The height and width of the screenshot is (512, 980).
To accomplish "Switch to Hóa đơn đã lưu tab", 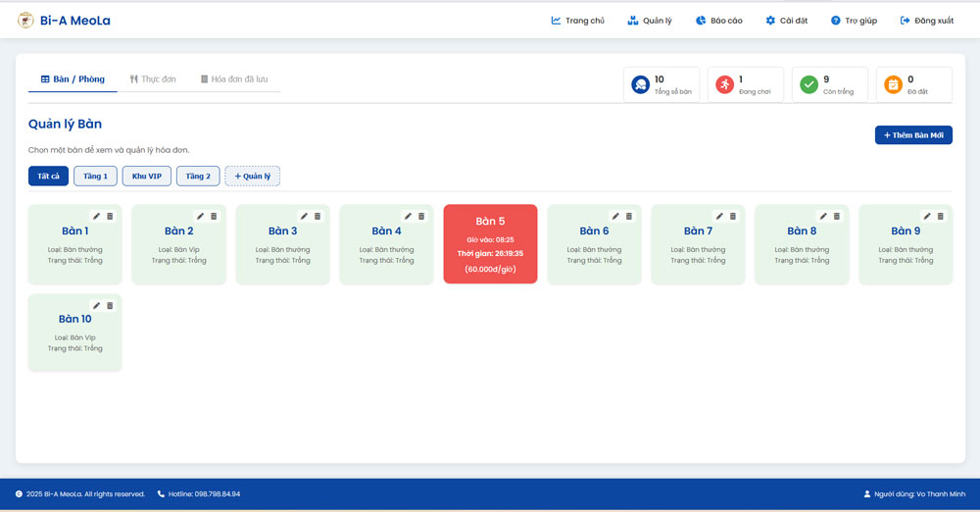I will coord(234,79).
